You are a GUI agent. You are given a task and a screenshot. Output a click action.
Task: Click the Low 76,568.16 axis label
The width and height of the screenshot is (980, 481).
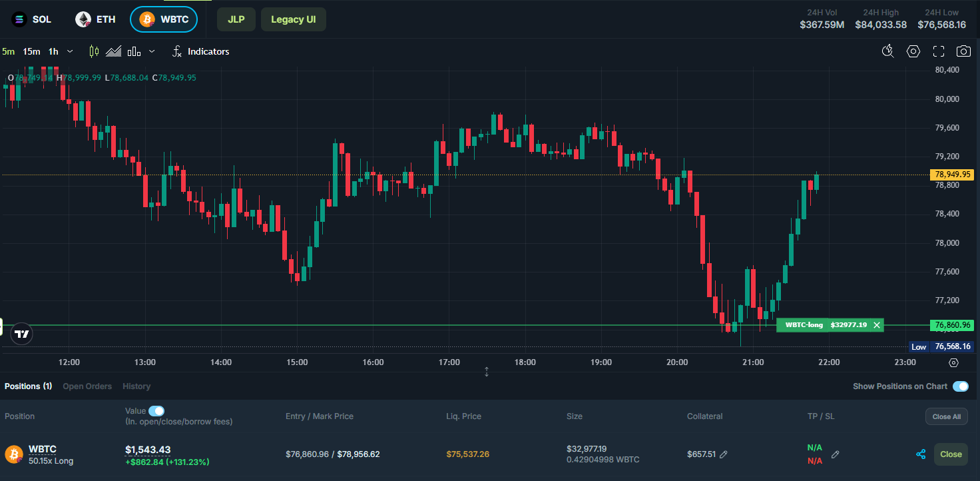(x=941, y=346)
